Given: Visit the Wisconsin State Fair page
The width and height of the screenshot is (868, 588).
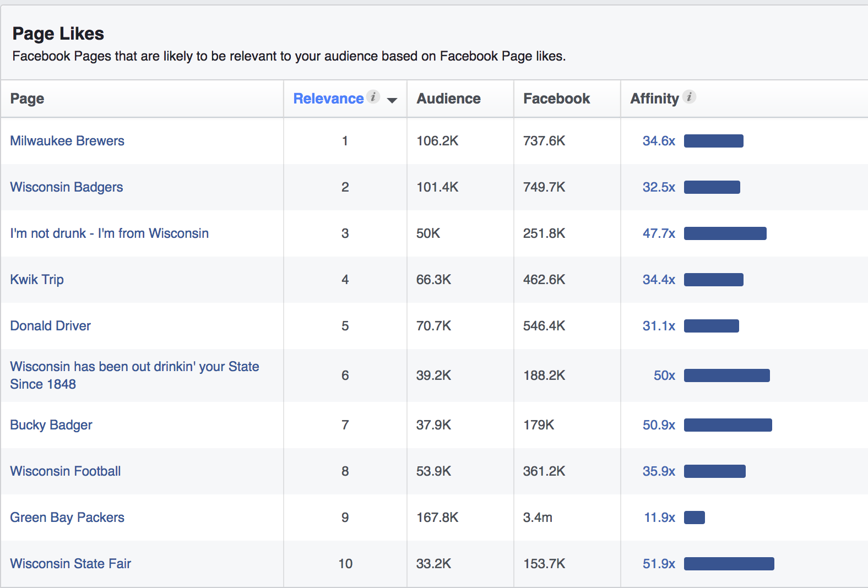Looking at the screenshot, I should click(70, 564).
